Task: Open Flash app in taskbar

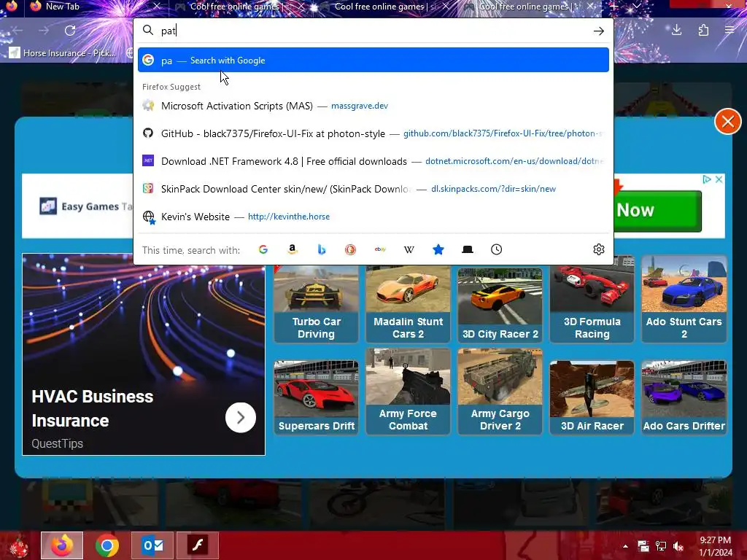Action: 198,545
